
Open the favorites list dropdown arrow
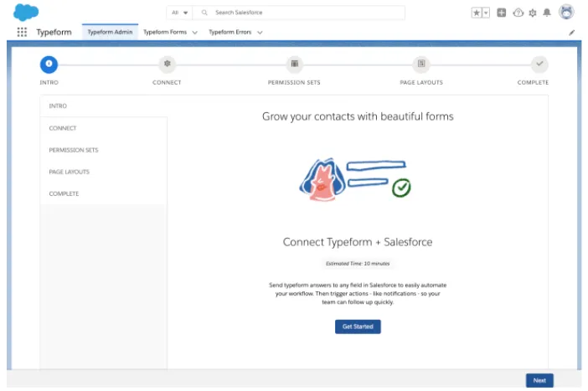486,13
